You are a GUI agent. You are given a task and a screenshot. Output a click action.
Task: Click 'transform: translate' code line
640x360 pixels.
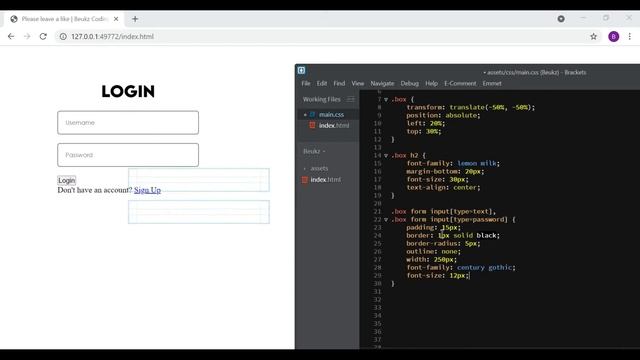click(471, 107)
